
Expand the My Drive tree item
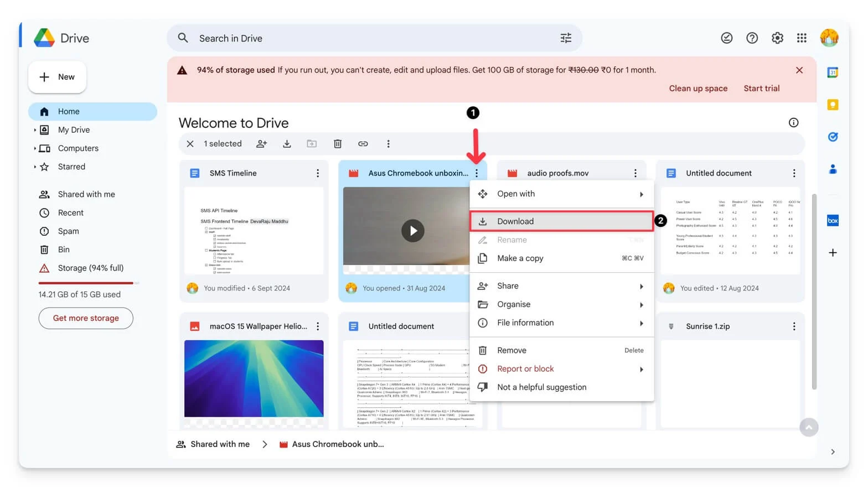35,130
